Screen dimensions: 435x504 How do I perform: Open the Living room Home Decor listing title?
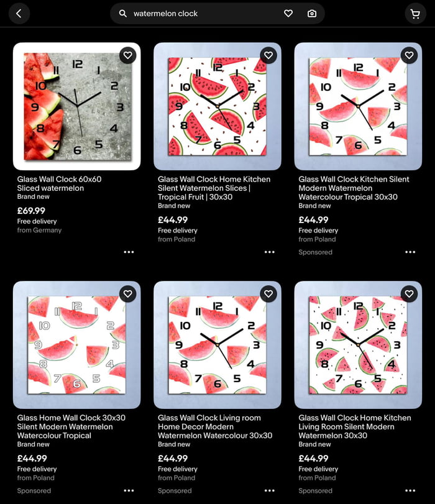pyautogui.click(x=215, y=426)
